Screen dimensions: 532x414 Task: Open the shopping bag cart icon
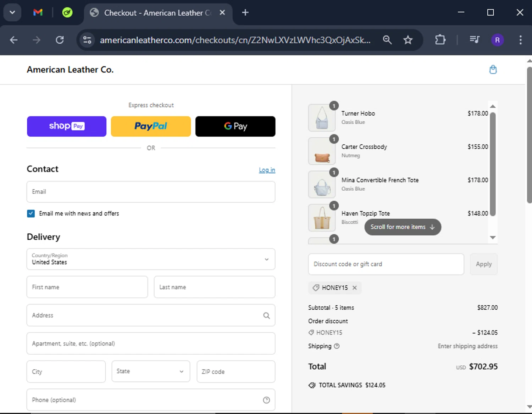(x=493, y=70)
